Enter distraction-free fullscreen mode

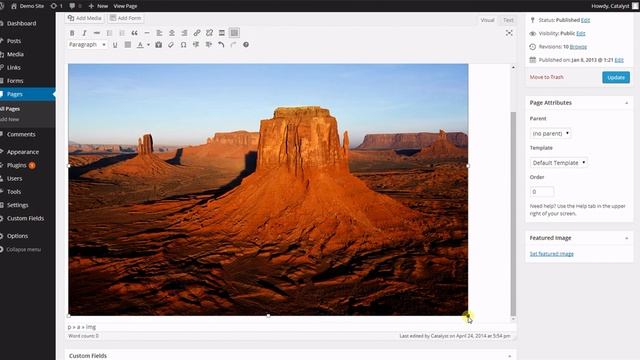(x=509, y=33)
